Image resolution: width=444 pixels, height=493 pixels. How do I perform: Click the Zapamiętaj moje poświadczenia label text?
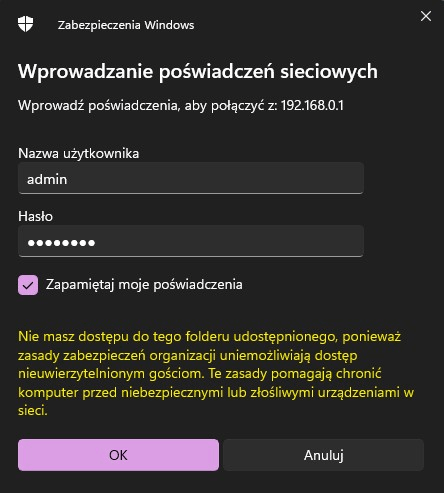pyautogui.click(x=144, y=285)
